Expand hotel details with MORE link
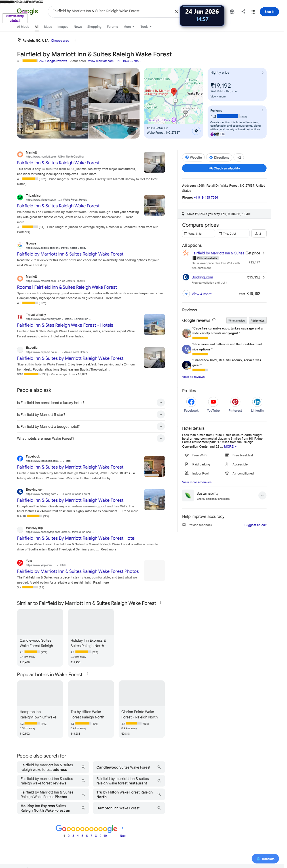 [230, 446]
